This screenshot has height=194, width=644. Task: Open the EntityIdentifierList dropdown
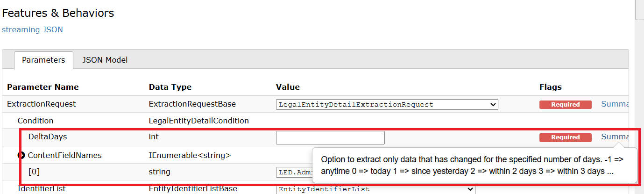[375, 189]
